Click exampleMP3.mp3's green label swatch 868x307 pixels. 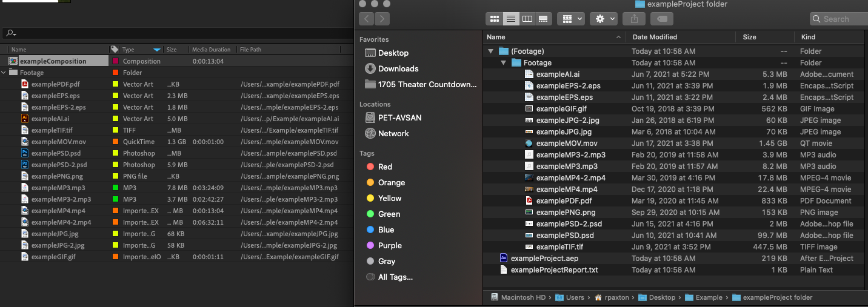(116, 188)
